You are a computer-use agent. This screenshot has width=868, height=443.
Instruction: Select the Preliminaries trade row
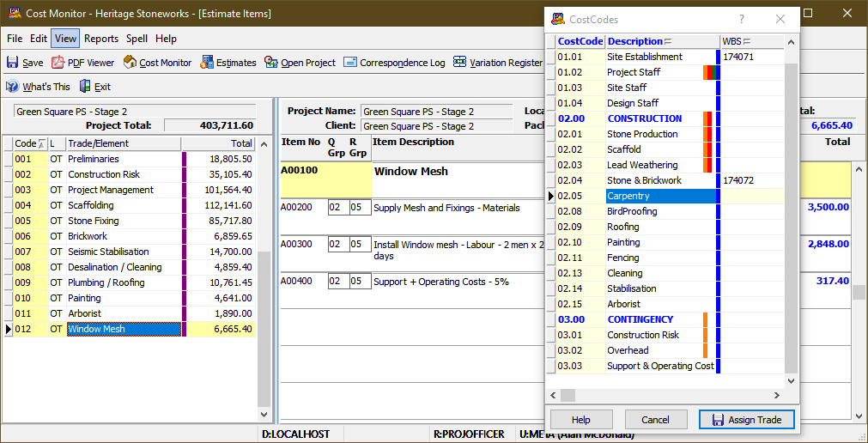131,159
